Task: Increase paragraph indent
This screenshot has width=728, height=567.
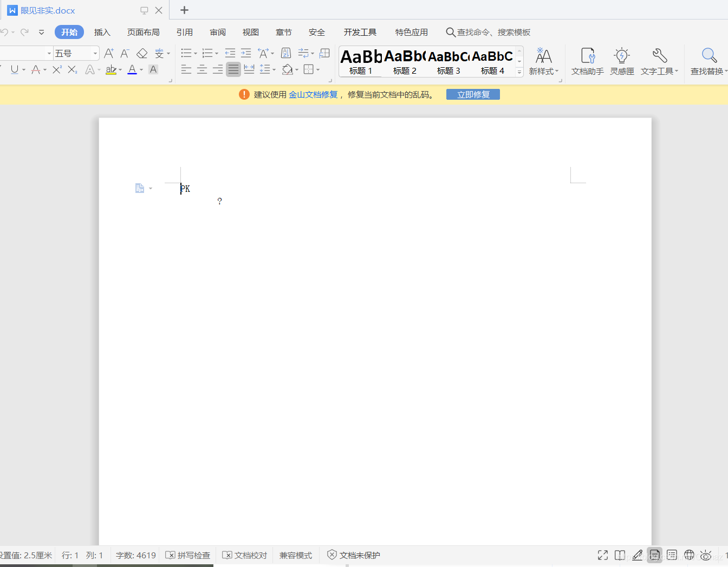Action: pos(246,53)
